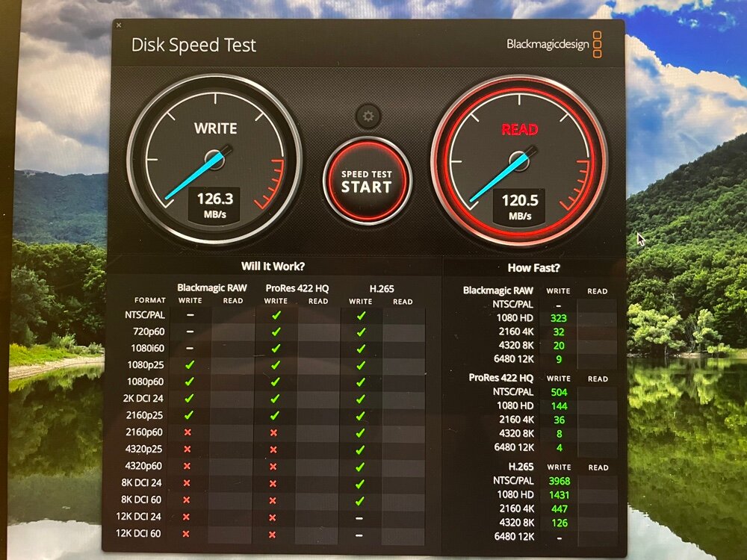The width and height of the screenshot is (747, 560).
Task: Click the 126 value for H.265 4320 8K
Action: click(560, 523)
